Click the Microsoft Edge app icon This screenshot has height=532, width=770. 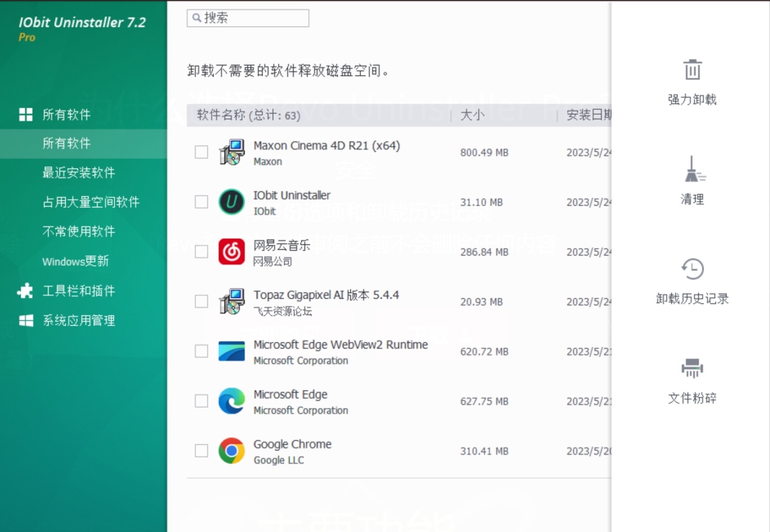pos(232,401)
